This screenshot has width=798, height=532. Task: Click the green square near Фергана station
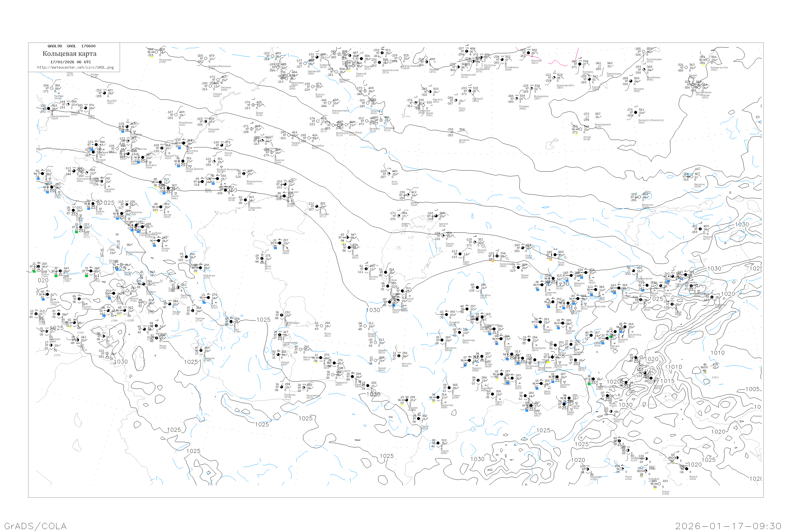click(611, 337)
